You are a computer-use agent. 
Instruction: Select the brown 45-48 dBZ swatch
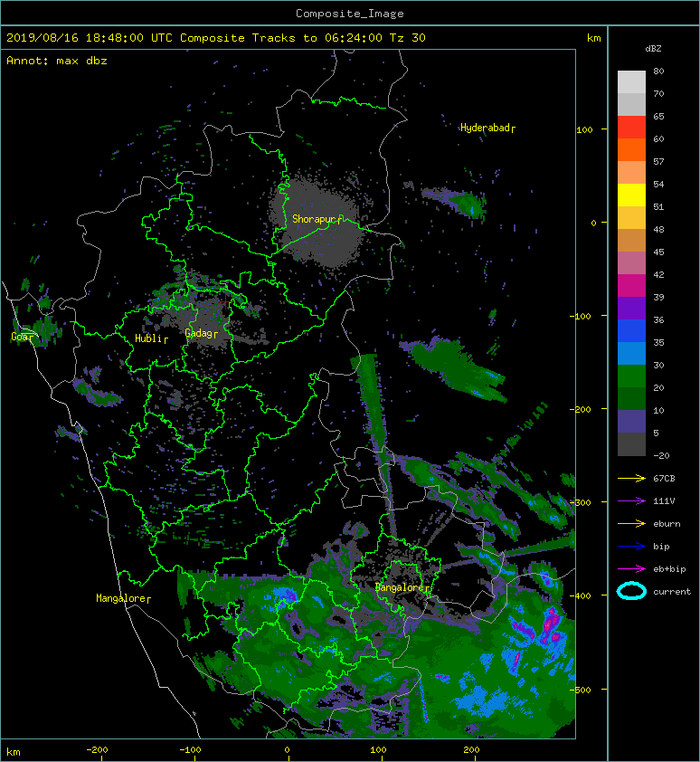(631, 241)
